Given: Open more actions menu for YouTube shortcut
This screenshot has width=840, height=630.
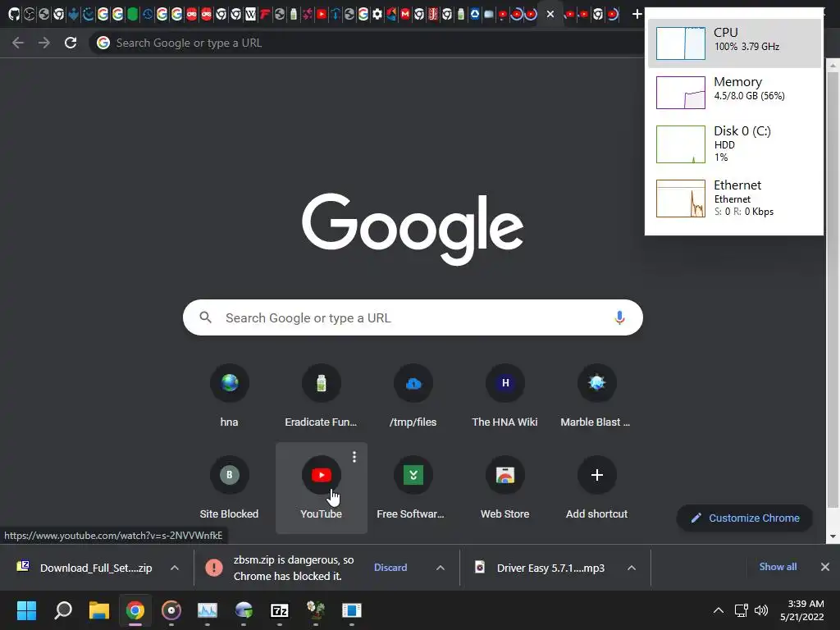Looking at the screenshot, I should (x=354, y=457).
